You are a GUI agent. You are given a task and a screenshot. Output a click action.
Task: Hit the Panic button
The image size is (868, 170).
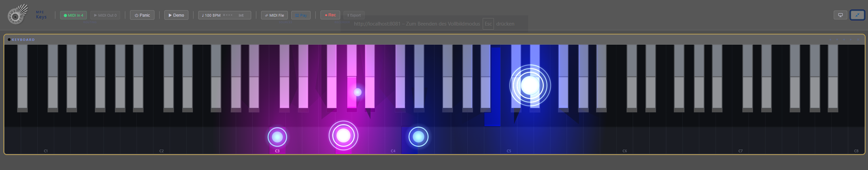[142, 15]
